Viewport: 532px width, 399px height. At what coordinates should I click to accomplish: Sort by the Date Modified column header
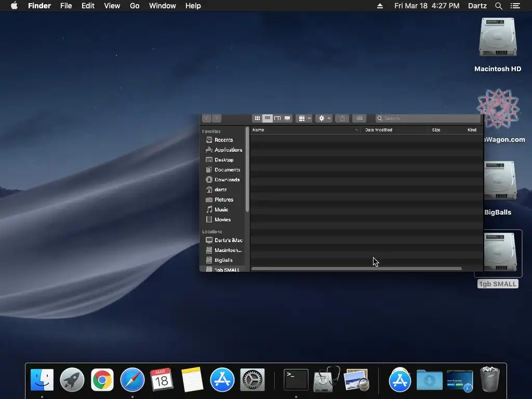[x=394, y=130]
